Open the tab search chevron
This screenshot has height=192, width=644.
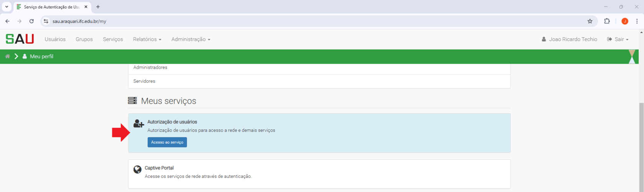click(7, 7)
